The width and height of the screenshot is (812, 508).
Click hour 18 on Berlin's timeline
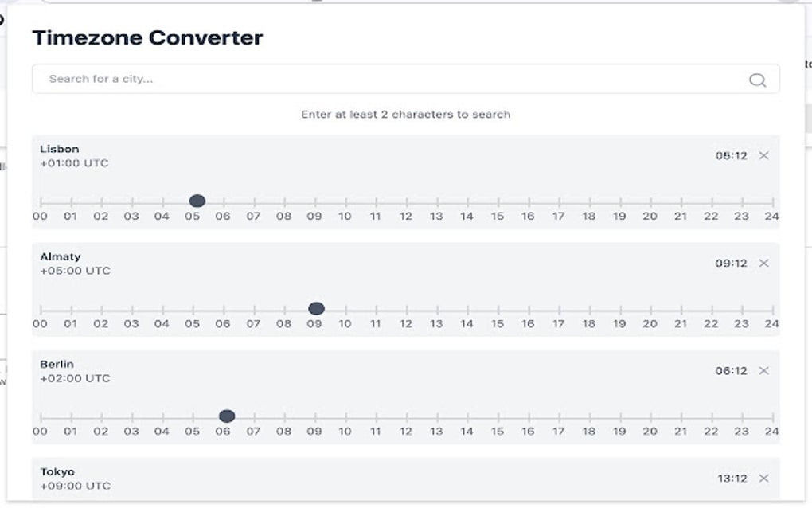(589, 416)
